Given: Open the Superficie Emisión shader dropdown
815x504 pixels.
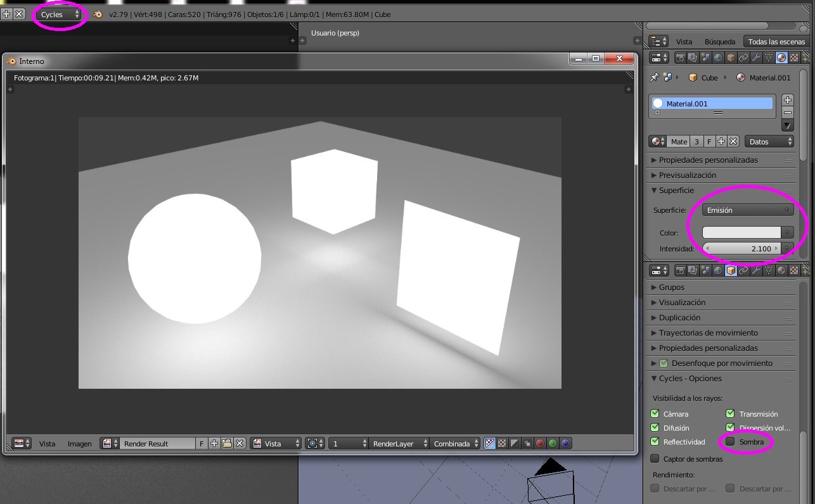Looking at the screenshot, I should tap(748, 210).
